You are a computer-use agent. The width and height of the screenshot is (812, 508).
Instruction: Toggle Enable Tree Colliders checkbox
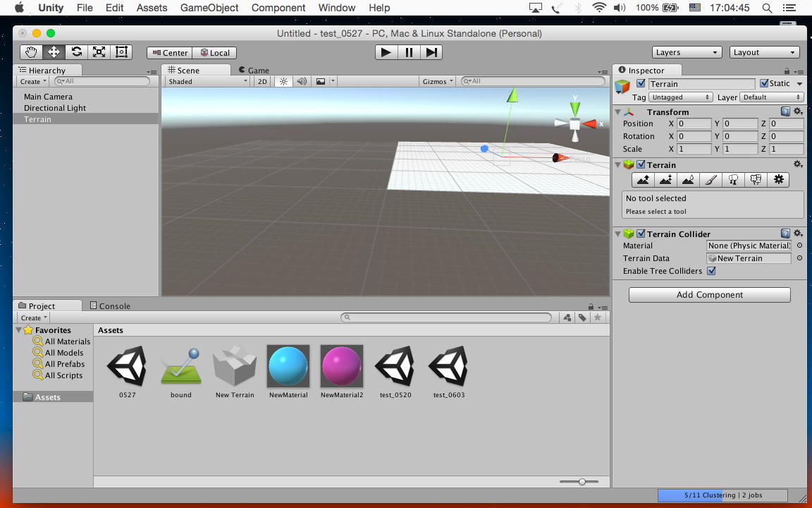711,271
